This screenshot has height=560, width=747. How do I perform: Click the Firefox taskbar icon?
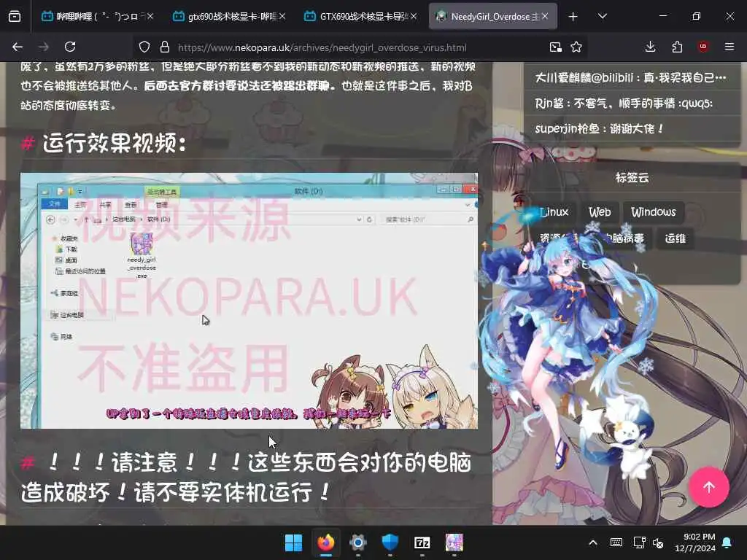click(326, 542)
